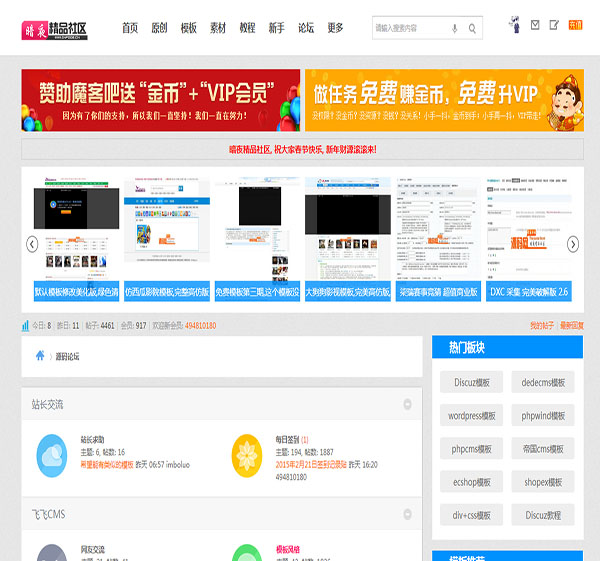Open the 站长求助 forum
The image size is (600, 561).
tap(92, 440)
